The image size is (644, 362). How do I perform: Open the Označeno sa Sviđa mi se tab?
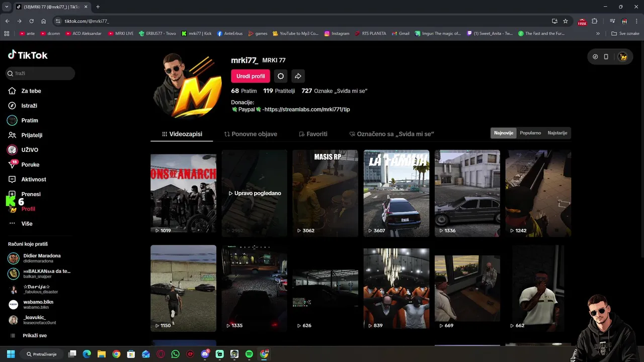point(391,134)
